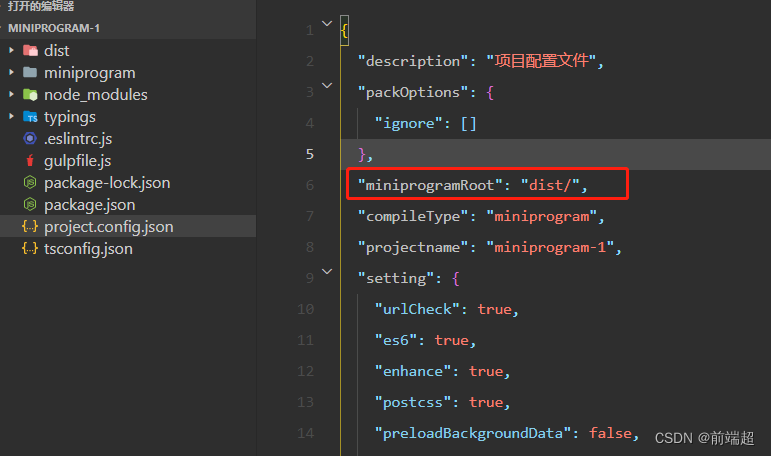Click the ESLint icon beside .eslintrc.js
The width and height of the screenshot is (771, 456).
(30, 139)
